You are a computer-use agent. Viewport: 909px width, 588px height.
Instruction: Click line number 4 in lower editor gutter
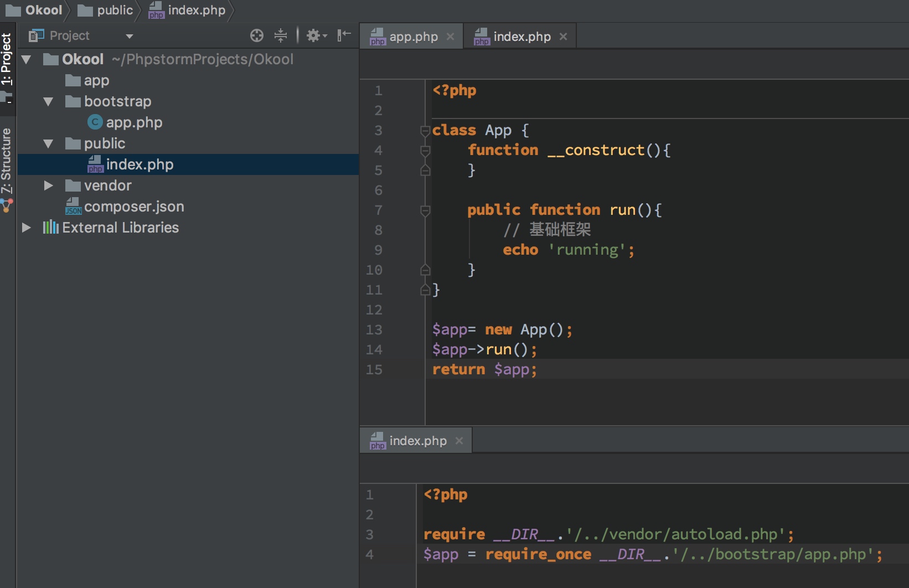369,554
